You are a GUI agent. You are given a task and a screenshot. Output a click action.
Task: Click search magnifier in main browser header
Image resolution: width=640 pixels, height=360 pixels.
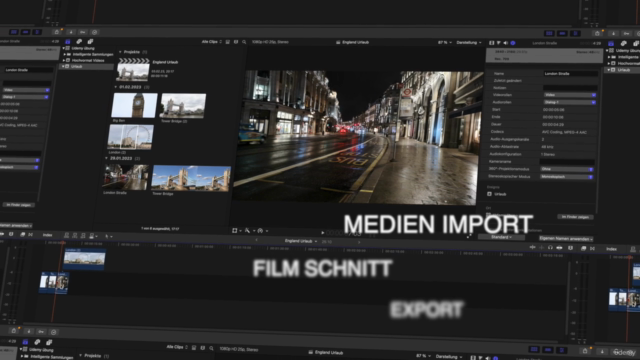coord(244,42)
